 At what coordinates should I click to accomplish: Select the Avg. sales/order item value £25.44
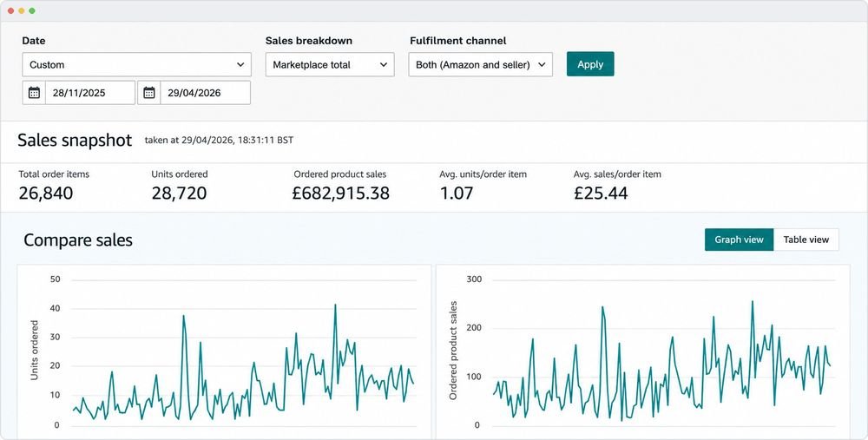click(x=601, y=194)
